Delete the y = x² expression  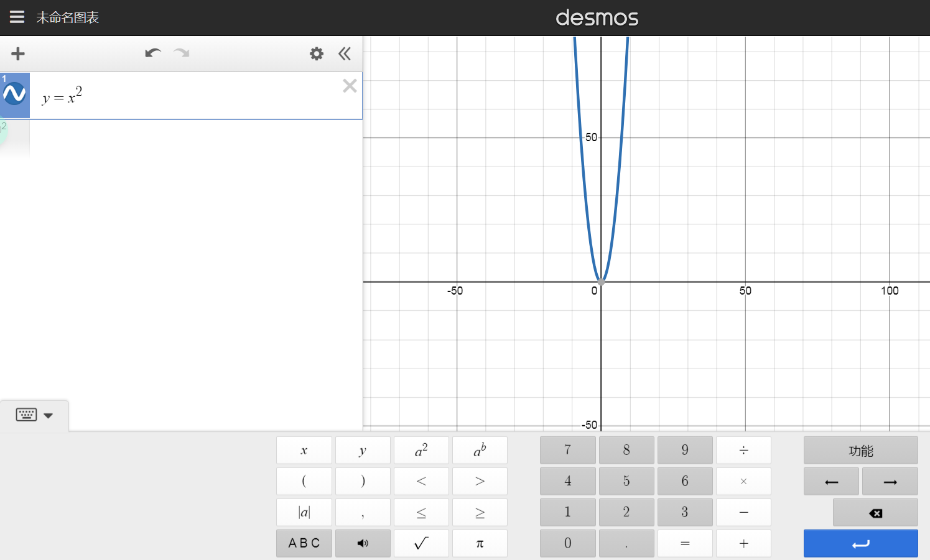[350, 86]
